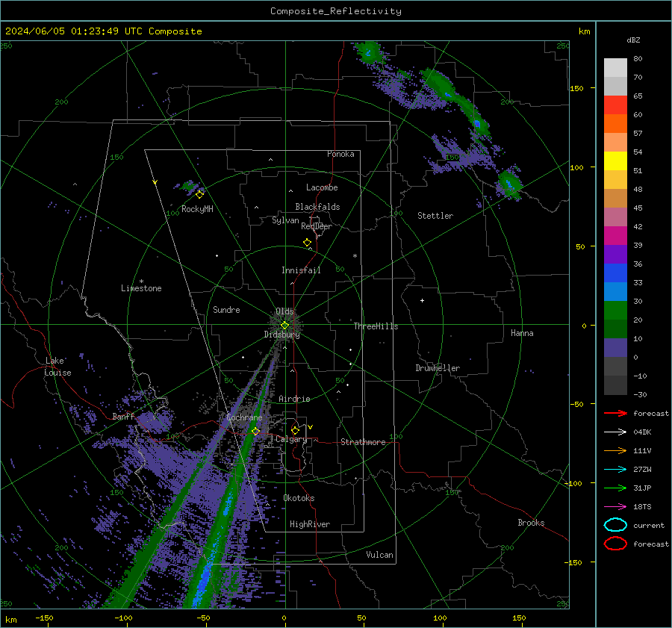672x628 pixels.
Task: Click the Limestone label
Action: tap(141, 288)
